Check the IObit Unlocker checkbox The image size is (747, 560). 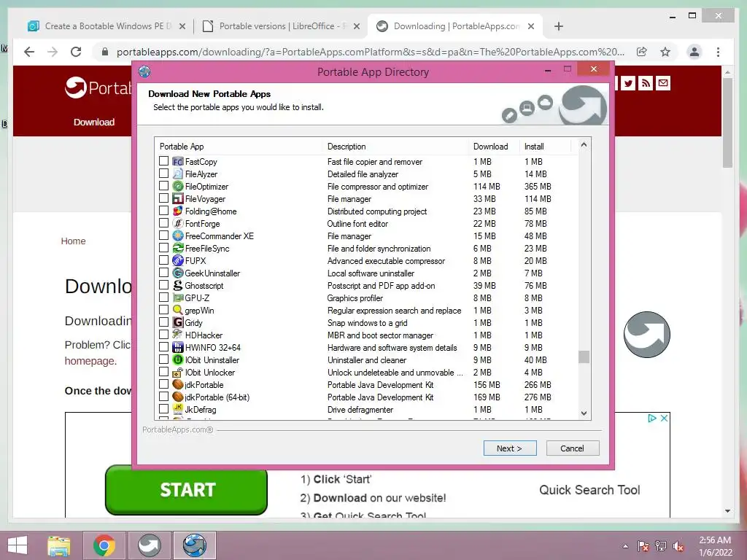pos(163,371)
